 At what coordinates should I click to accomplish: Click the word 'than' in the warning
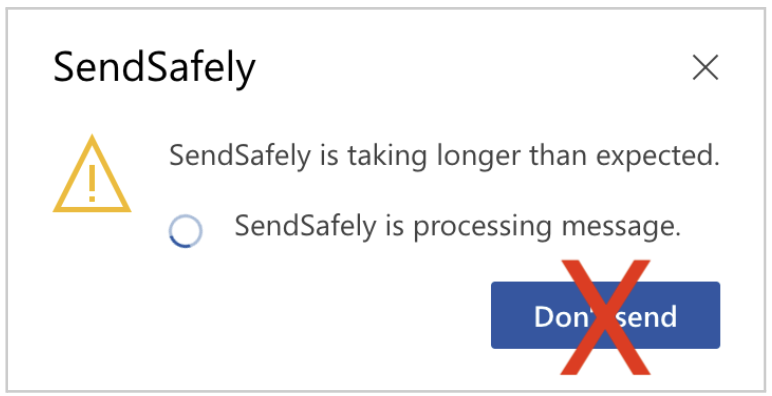click(558, 156)
